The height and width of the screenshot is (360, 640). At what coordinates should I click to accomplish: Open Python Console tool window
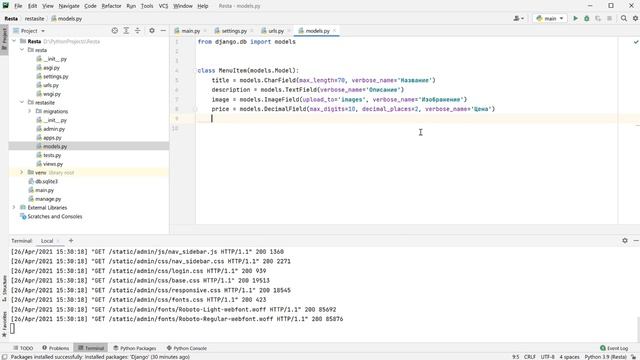(187, 348)
